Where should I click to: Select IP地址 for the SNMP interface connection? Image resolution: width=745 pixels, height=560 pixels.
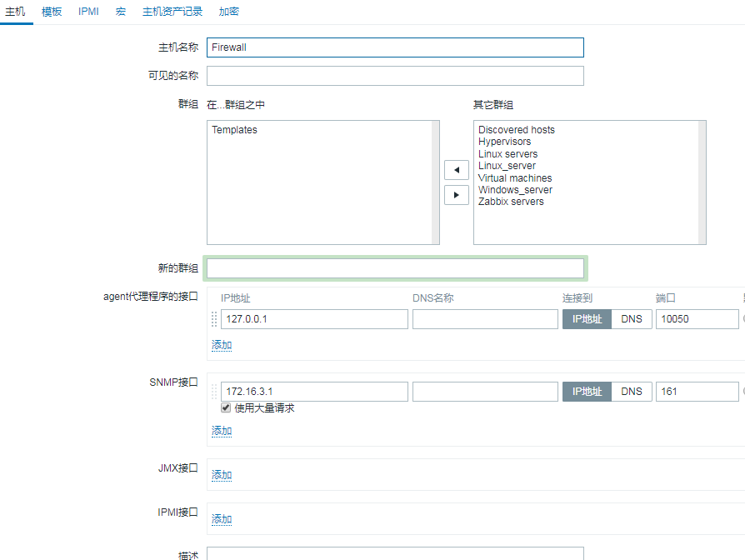tap(587, 392)
